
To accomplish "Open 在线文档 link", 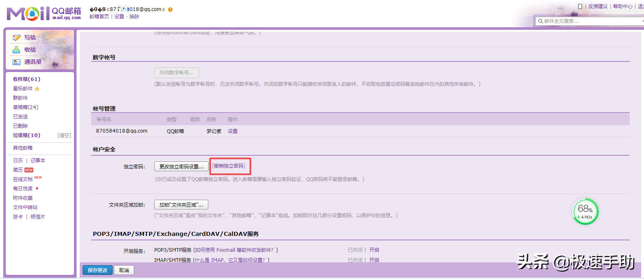I will coord(23,179).
